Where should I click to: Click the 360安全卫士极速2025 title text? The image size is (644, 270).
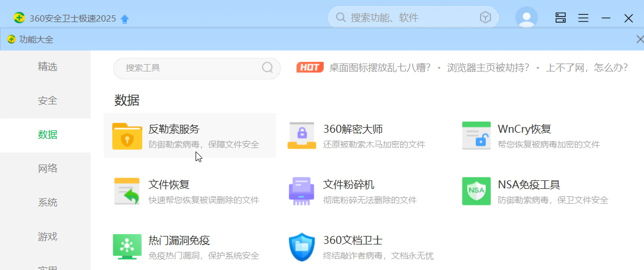pyautogui.click(x=73, y=19)
